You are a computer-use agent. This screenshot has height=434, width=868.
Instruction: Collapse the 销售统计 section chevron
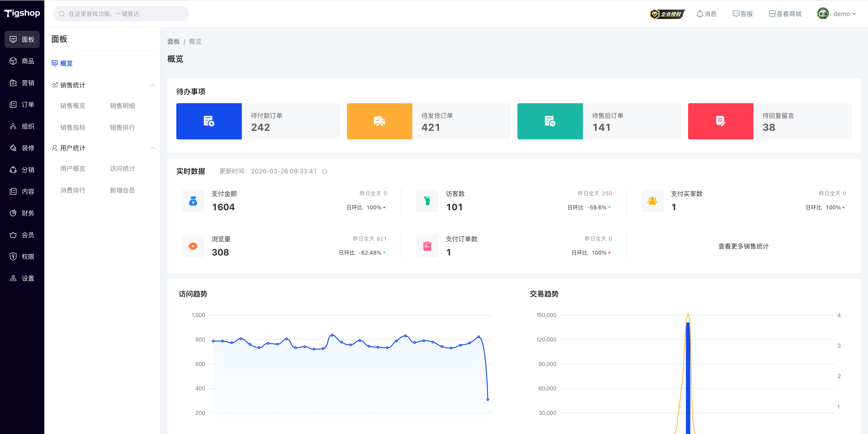pos(153,85)
